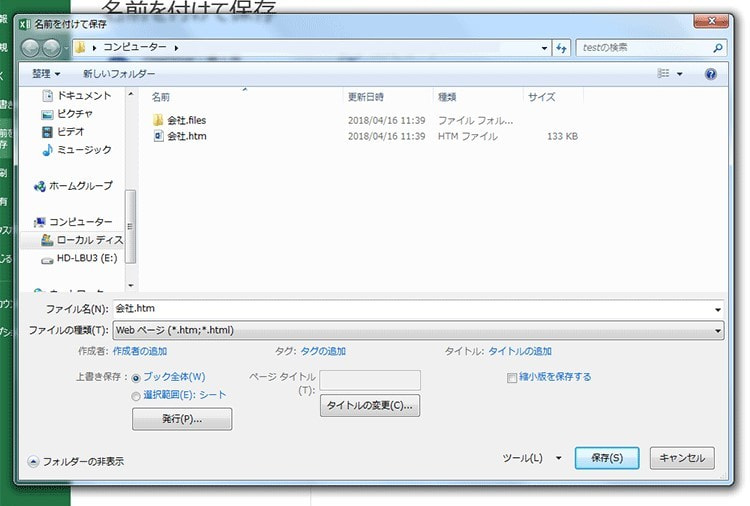The width and height of the screenshot is (750, 506).
Task: Click the help question mark icon
Action: click(711, 74)
